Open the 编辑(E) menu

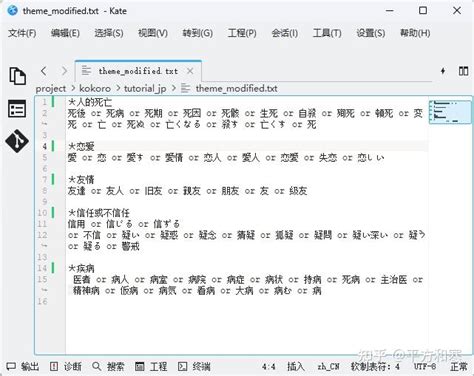coord(65,33)
